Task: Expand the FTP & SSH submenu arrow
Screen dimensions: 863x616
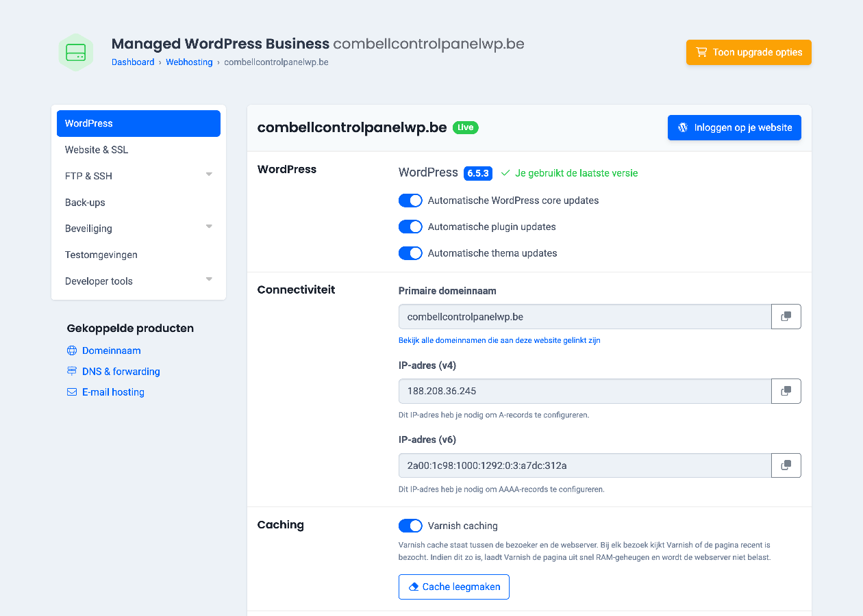Action: tap(209, 175)
